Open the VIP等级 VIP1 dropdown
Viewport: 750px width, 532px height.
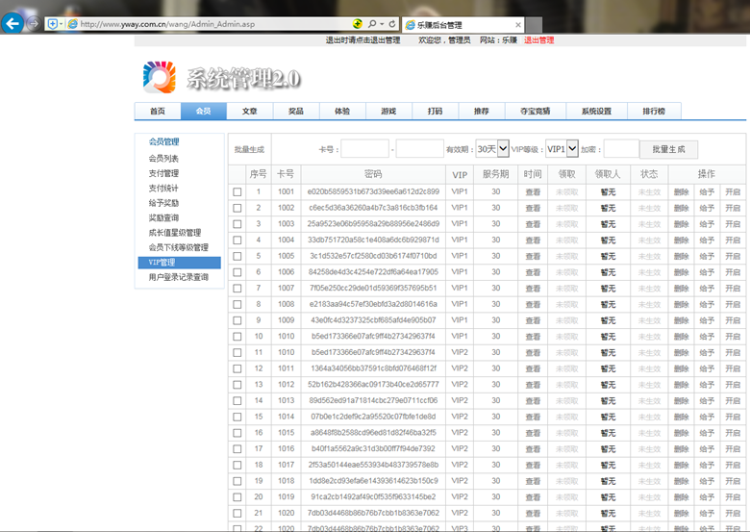562,149
